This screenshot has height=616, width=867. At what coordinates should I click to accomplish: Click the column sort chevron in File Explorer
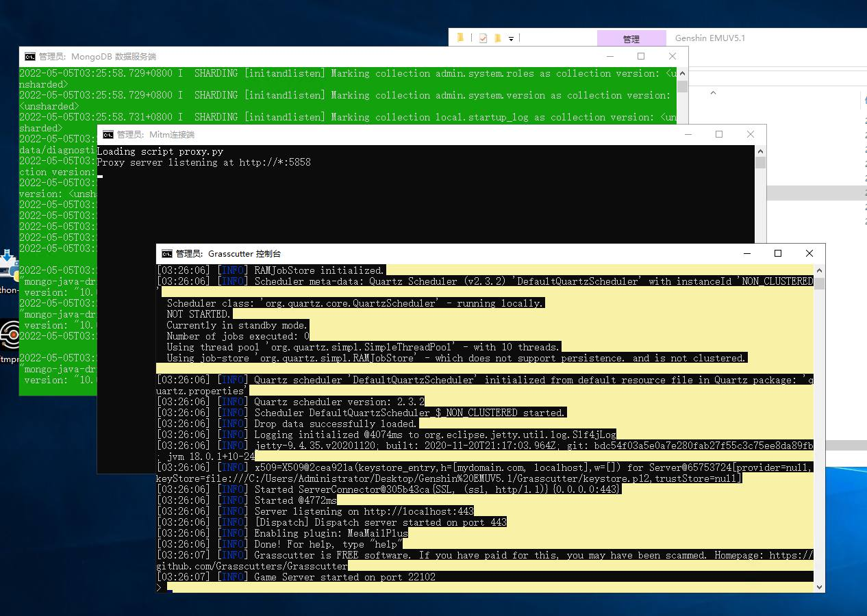[x=713, y=93]
